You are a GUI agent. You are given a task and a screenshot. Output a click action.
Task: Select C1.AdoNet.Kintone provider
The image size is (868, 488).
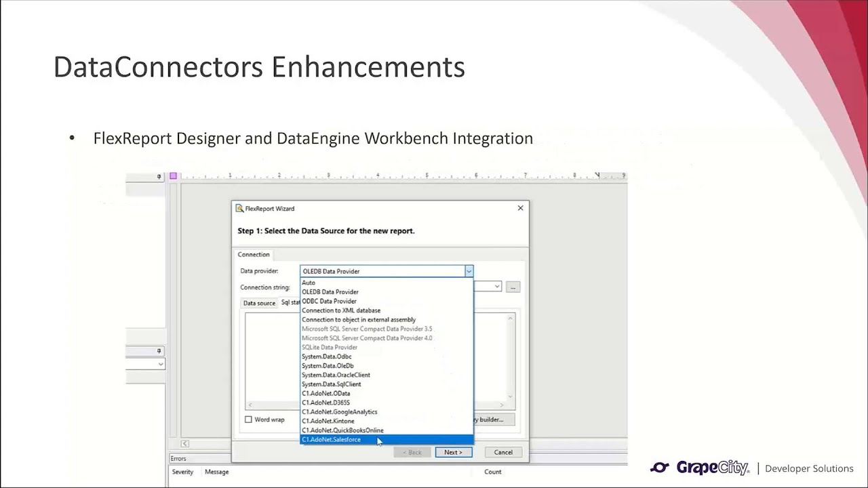tap(387, 421)
